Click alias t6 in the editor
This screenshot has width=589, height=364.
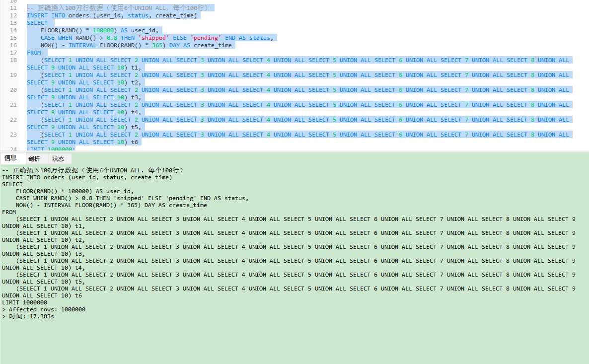[134, 142]
